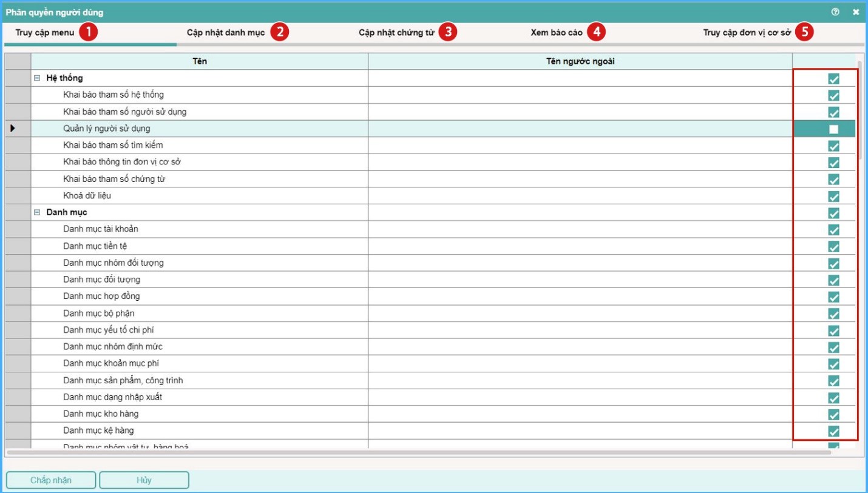
Task: Close the Phân quyền người dùng dialog
Action: (856, 12)
